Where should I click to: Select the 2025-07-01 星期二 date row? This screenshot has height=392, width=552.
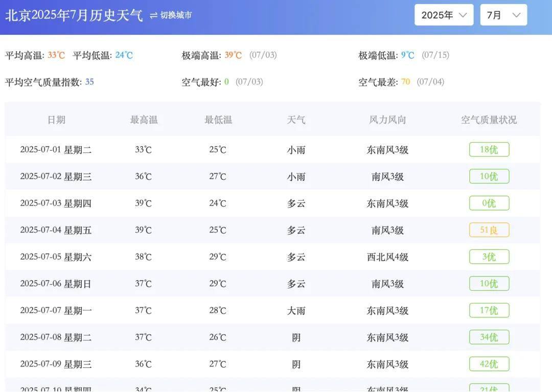(x=57, y=149)
